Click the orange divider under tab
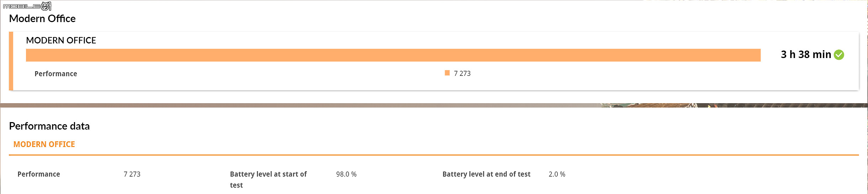Screen dimensions: 868x194 434,155
